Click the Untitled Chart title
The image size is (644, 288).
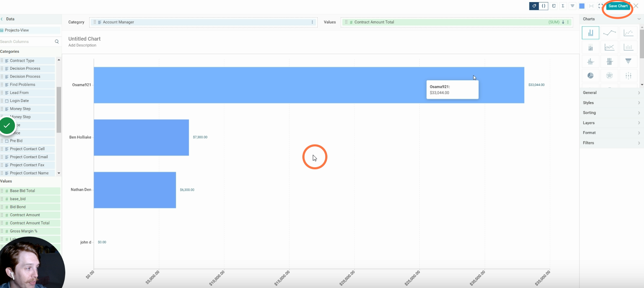pos(84,39)
